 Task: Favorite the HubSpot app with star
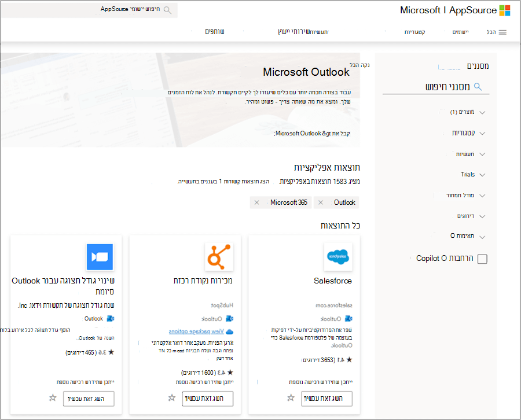tap(171, 398)
